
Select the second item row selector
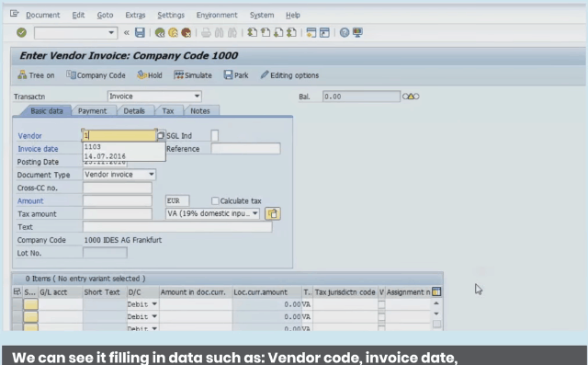[x=17, y=317]
